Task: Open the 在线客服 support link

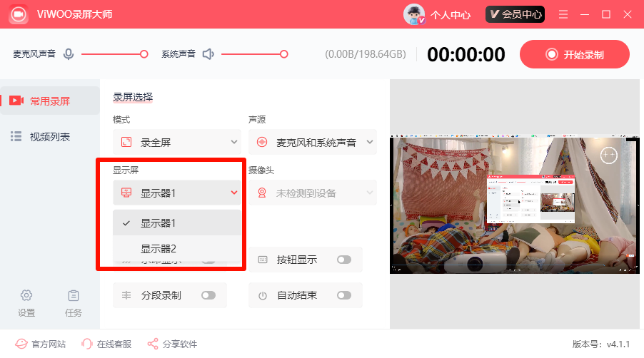Action: pyautogui.click(x=106, y=344)
